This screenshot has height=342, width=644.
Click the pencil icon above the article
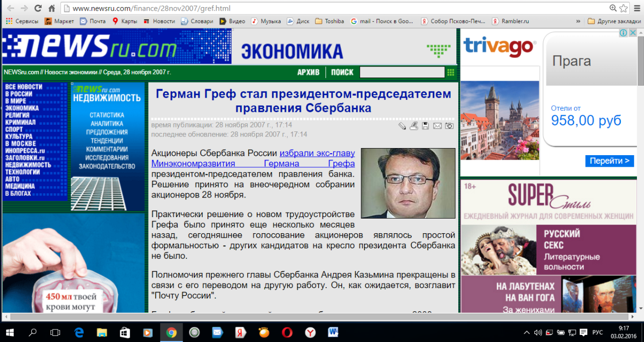point(402,126)
